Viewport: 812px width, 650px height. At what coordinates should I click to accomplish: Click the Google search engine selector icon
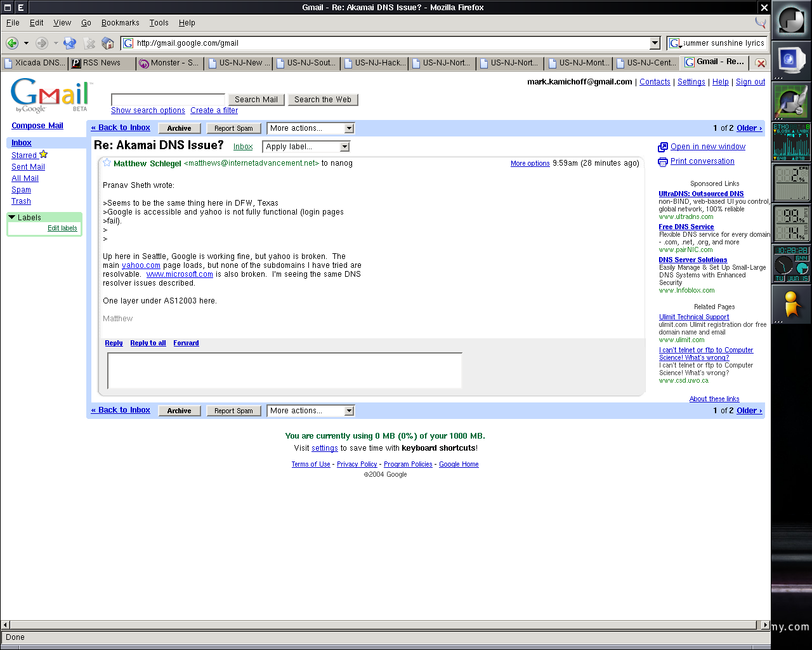(x=675, y=43)
